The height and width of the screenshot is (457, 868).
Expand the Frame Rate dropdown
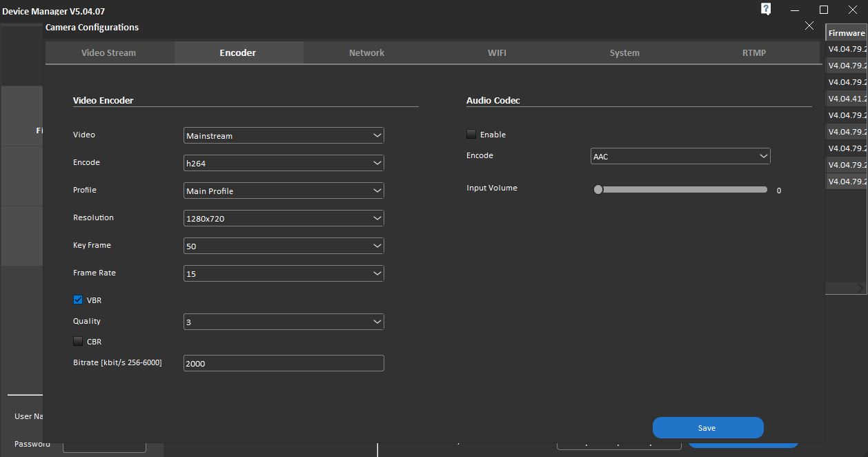[x=284, y=273]
